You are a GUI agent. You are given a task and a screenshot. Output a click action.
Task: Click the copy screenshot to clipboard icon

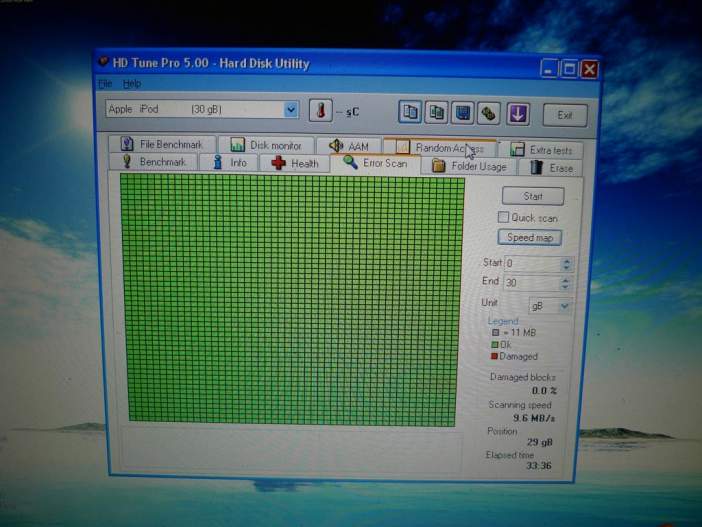click(x=436, y=112)
